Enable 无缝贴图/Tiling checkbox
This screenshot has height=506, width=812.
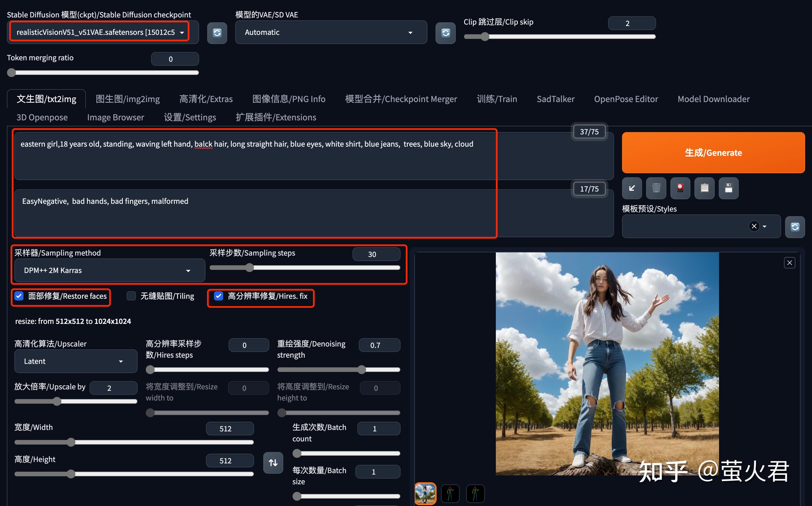131,296
